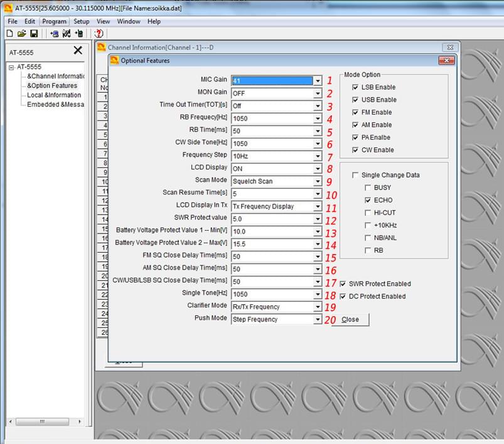Screen dimensions: 504x444
Task: Uncheck AM Enable
Action: coord(355,125)
